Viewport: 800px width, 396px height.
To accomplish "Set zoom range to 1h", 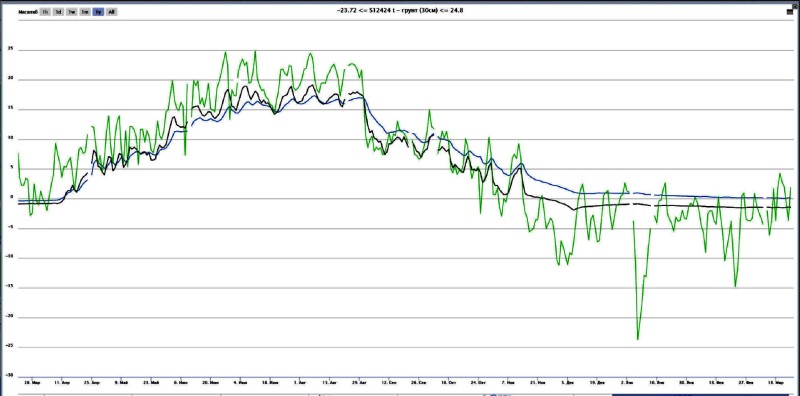I will pyautogui.click(x=45, y=12).
